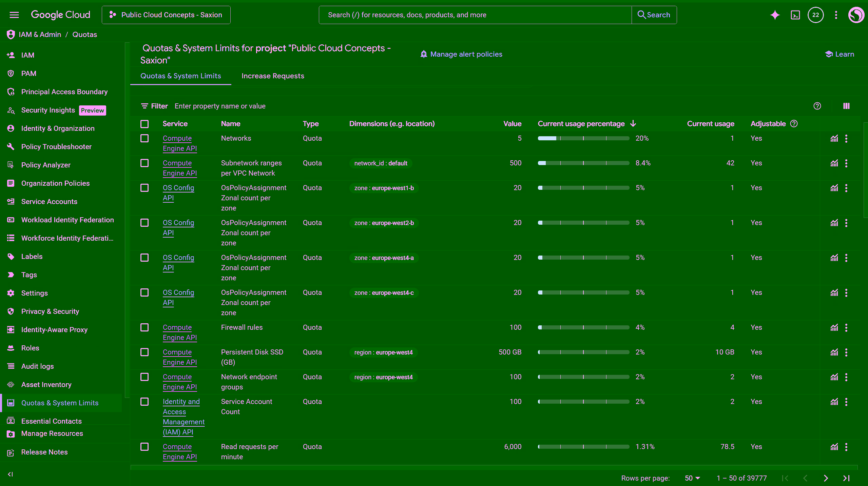Image resolution: width=868 pixels, height=486 pixels.
Task: Open more actions for Firewall rules row
Action: [x=846, y=327]
